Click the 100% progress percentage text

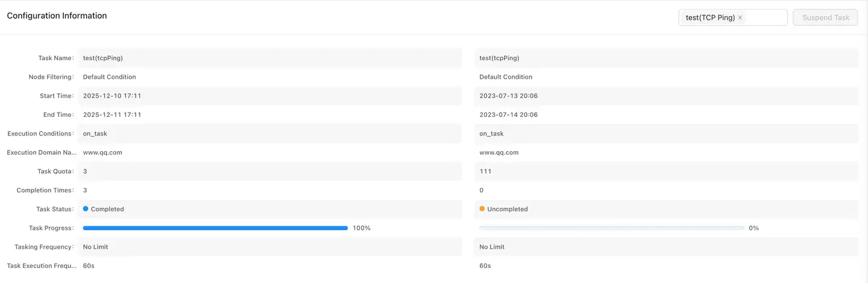point(362,228)
